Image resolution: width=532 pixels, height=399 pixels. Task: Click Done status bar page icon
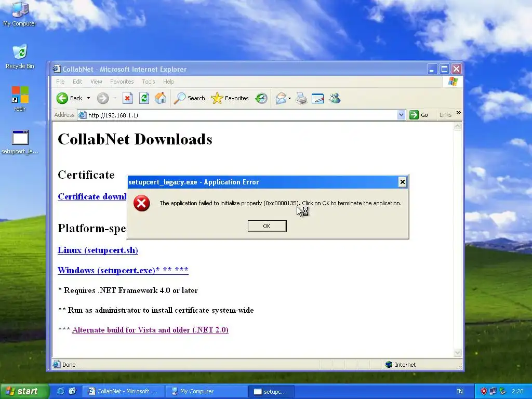(56, 365)
